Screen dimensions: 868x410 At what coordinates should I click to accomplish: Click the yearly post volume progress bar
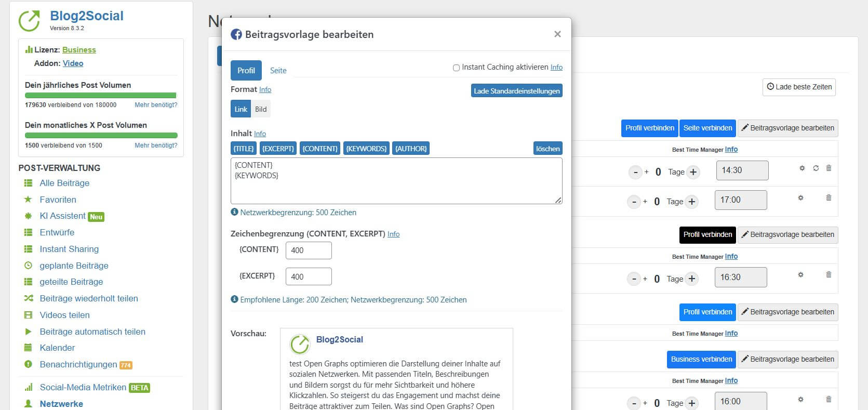click(x=101, y=96)
